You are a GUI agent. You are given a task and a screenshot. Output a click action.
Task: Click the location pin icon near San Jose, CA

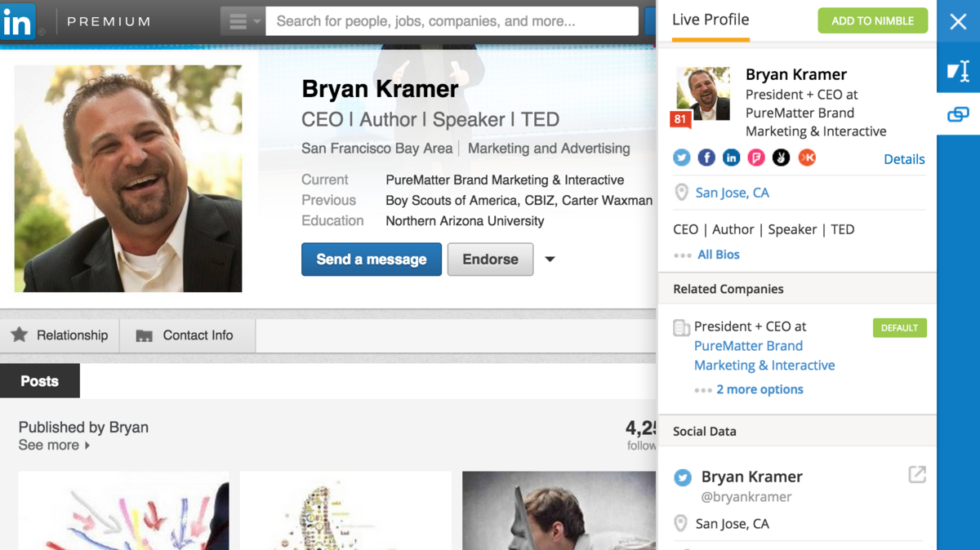pos(681,193)
